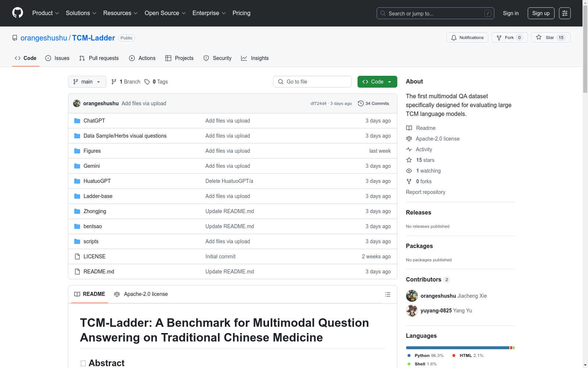Open the Zhongjing folder
This screenshot has width=588, height=368.
coord(95,211)
